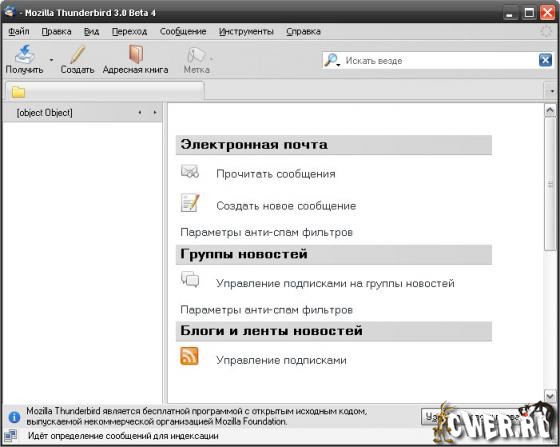560x447 pixels.
Task: Open the Переход menu
Action: 129,31
